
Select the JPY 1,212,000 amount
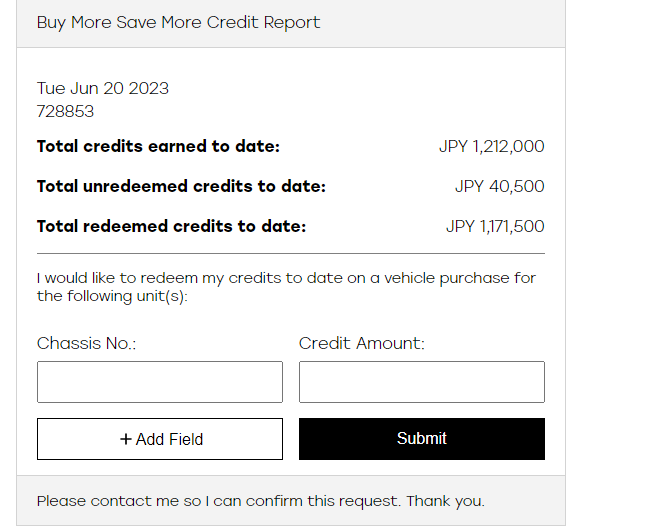[x=492, y=146]
